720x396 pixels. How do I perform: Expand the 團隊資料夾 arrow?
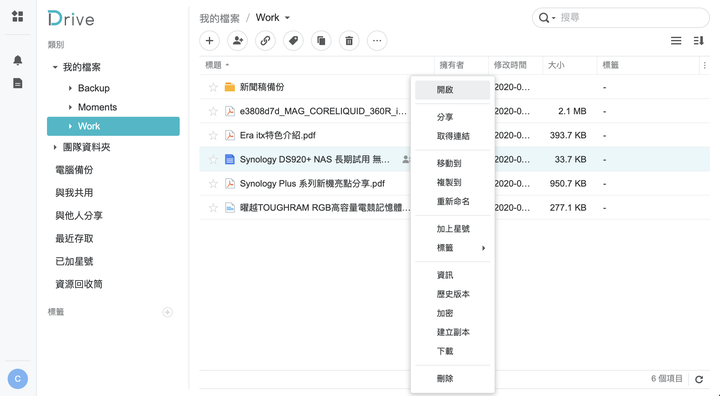pos(55,147)
